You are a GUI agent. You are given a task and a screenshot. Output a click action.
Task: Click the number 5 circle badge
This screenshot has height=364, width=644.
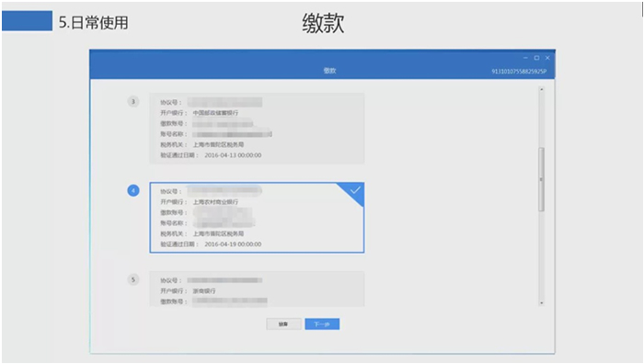point(133,279)
